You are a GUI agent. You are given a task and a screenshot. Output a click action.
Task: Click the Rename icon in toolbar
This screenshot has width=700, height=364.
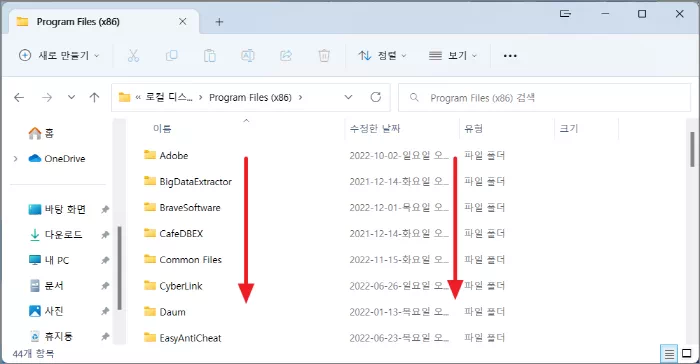pyautogui.click(x=248, y=56)
